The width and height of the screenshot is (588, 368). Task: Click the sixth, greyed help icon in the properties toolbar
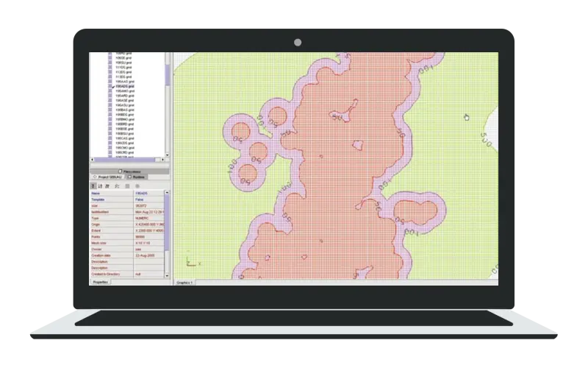coord(137,186)
